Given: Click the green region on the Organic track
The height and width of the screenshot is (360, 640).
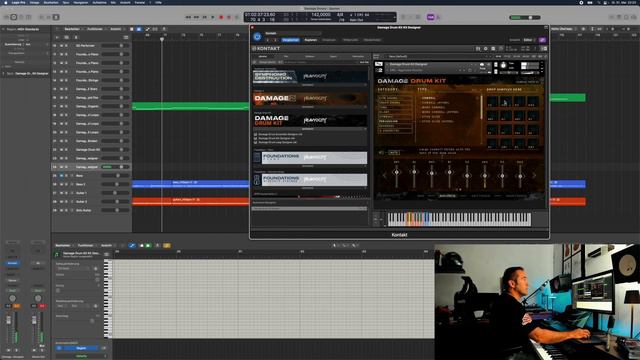Looking at the screenshot, I should click(191, 106).
